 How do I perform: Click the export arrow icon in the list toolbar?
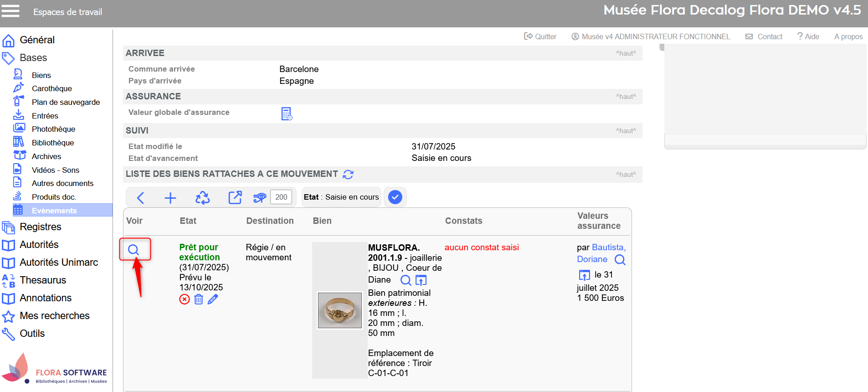[235, 197]
